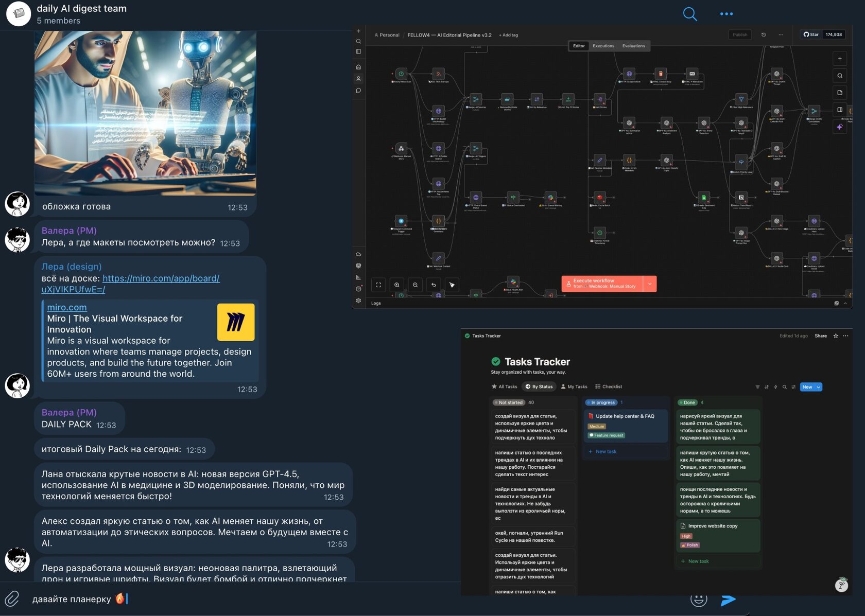Open view settings in Tasks Tracker toolbar

click(793, 387)
